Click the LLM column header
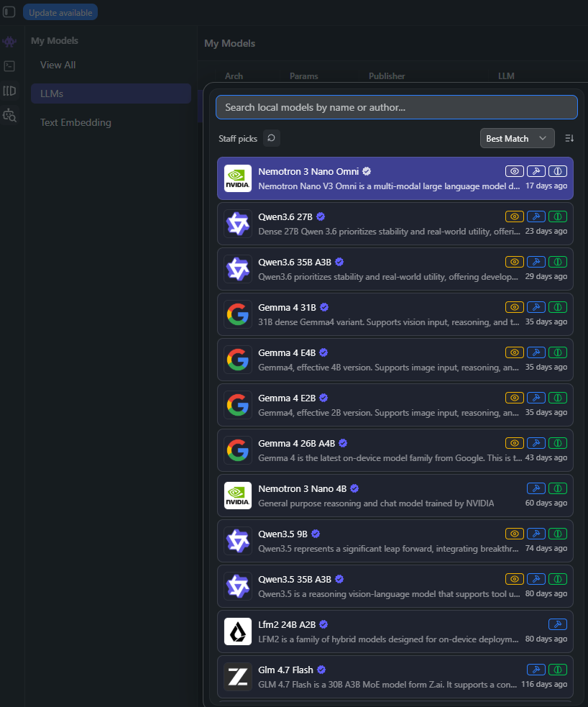 click(506, 76)
